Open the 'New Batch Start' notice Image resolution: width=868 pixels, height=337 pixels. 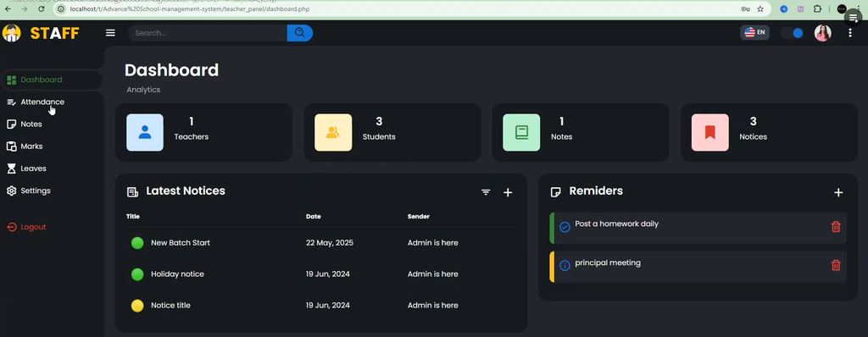click(181, 243)
